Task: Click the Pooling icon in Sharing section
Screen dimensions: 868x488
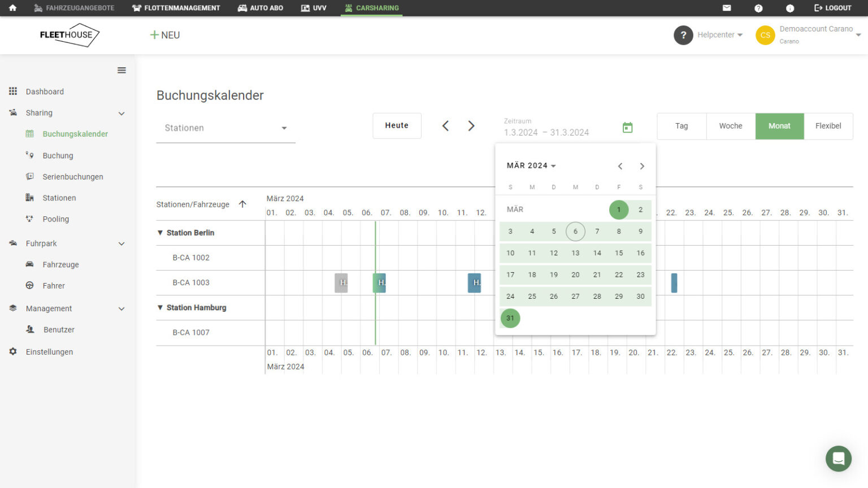Action: click(x=30, y=219)
